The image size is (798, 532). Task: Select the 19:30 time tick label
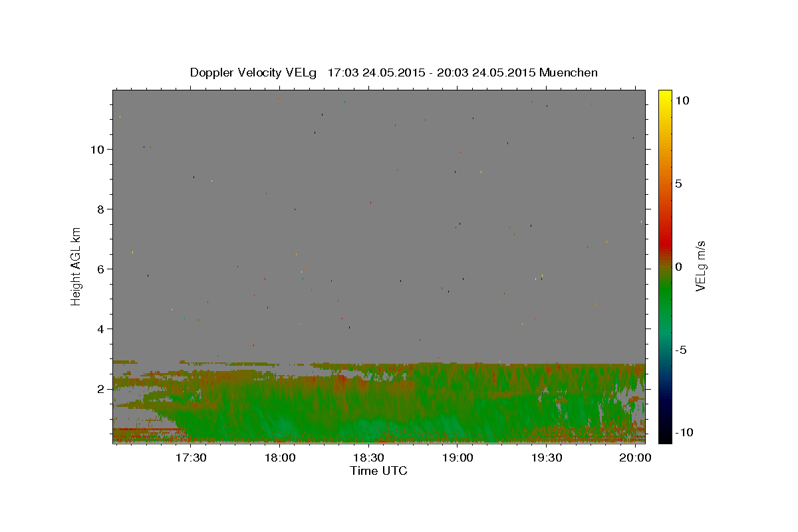click(x=547, y=458)
